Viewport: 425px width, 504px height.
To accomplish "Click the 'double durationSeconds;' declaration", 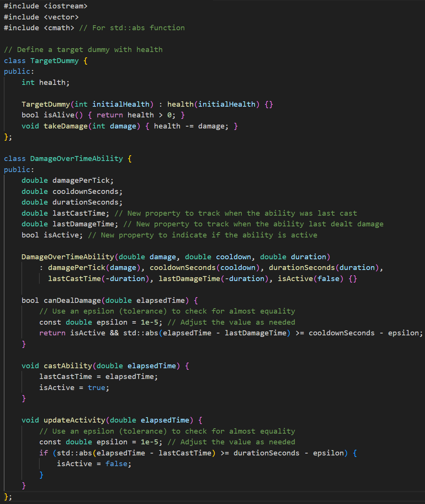I will tap(72, 202).
